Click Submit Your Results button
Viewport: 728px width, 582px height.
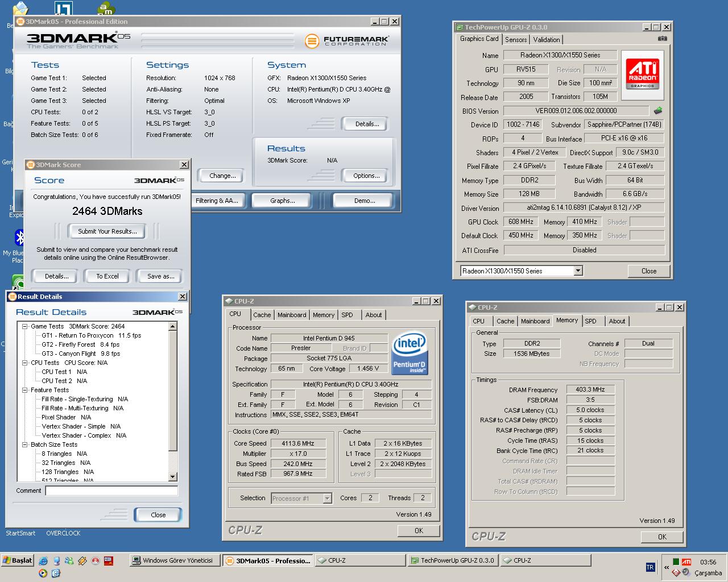(x=107, y=231)
